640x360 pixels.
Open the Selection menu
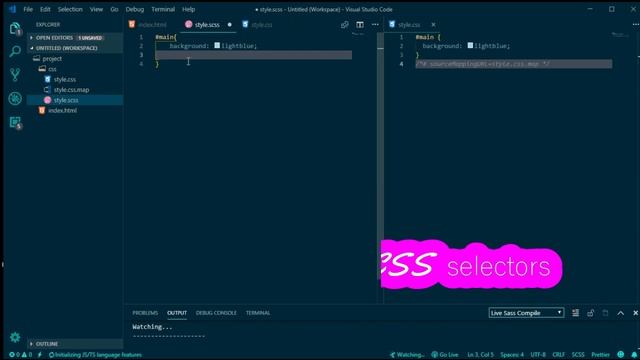click(x=70, y=9)
